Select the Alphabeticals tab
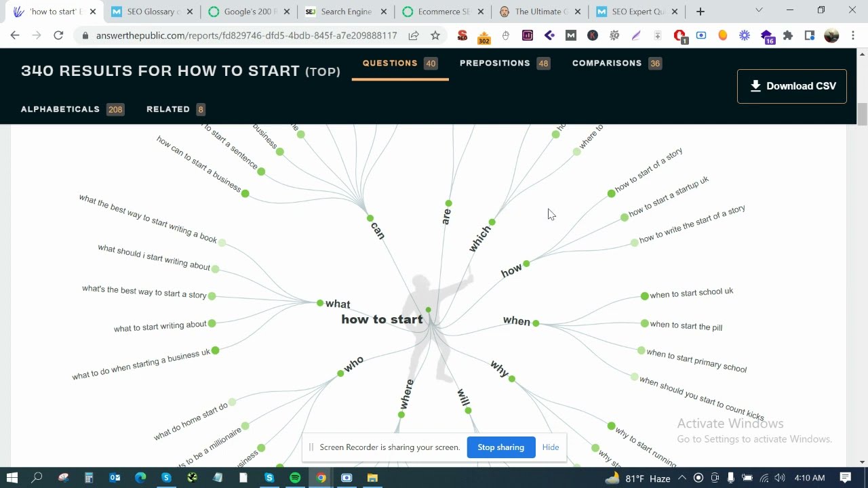868x488 pixels. 60,109
